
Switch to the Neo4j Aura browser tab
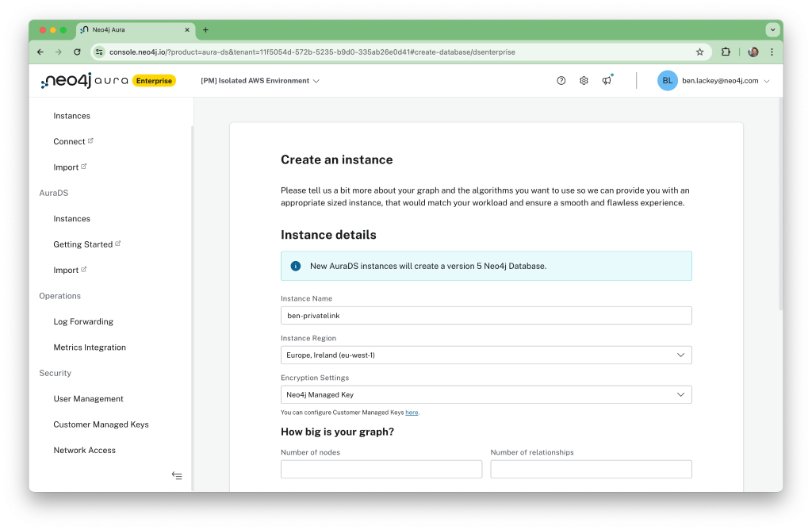[133, 30]
